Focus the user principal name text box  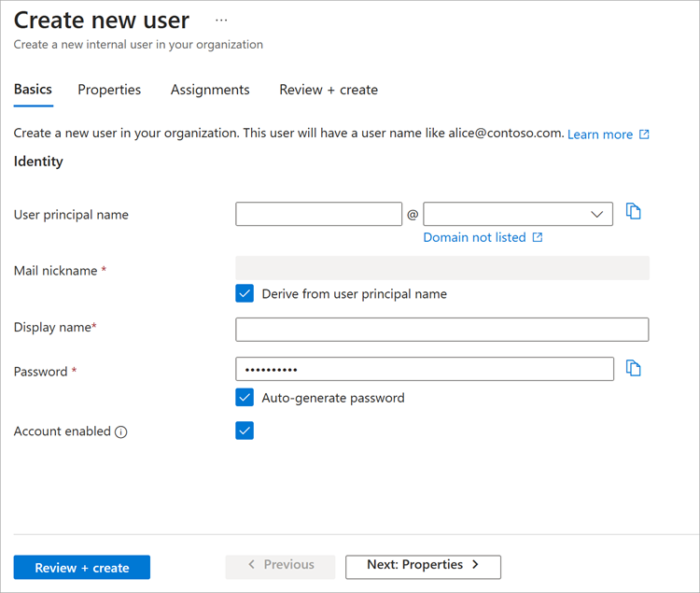coord(318,215)
